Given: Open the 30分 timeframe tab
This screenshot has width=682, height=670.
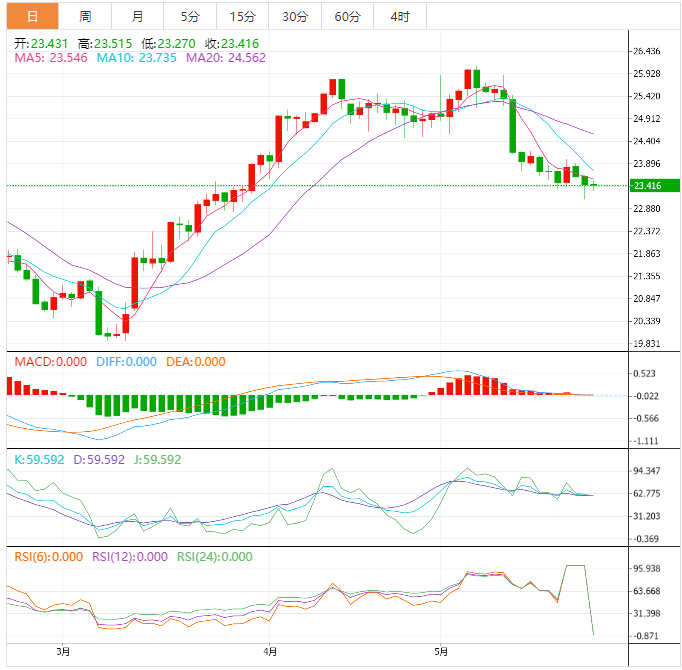Looking at the screenshot, I should (295, 17).
